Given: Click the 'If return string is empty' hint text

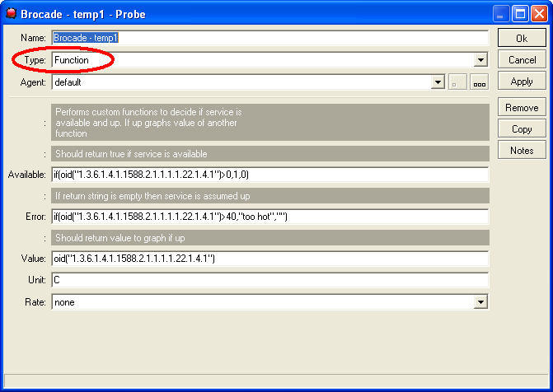Looking at the screenshot, I should [152, 196].
